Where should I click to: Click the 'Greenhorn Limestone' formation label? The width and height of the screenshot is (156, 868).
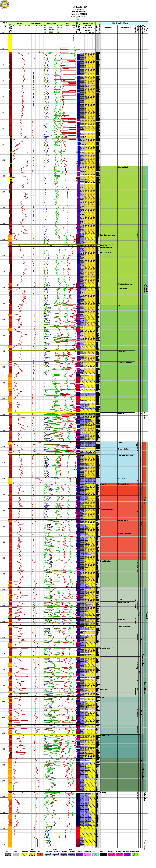[125, 284]
